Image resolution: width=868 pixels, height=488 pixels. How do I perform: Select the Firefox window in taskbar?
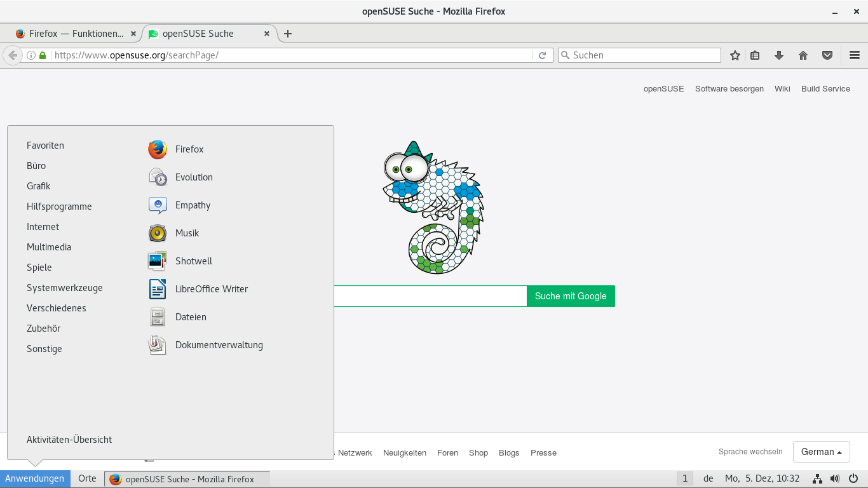tap(187, 478)
